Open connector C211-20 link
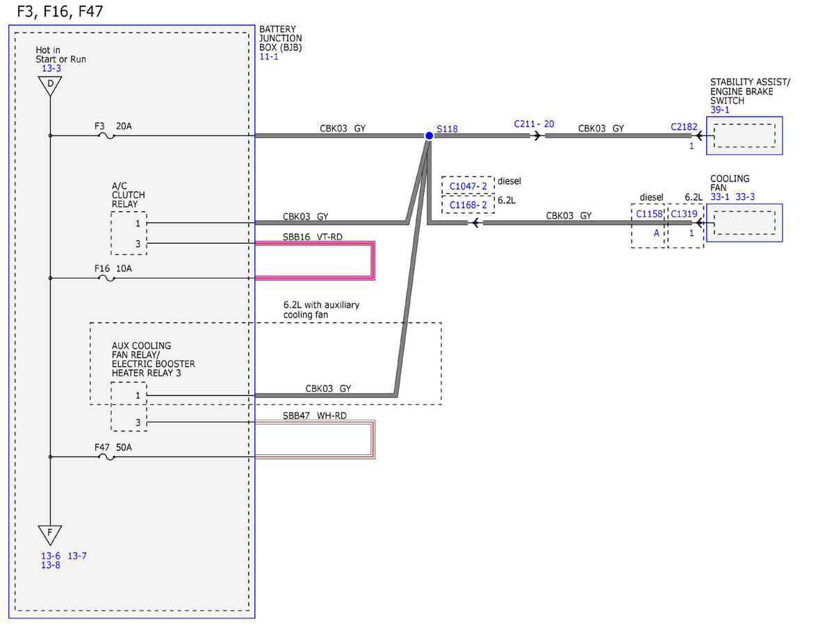834x644 pixels. (534, 124)
